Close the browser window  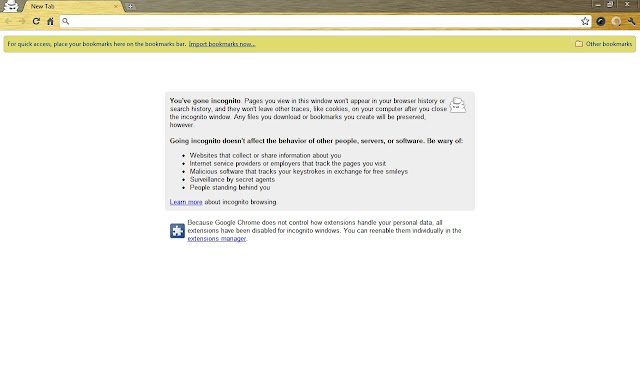[x=627, y=4]
